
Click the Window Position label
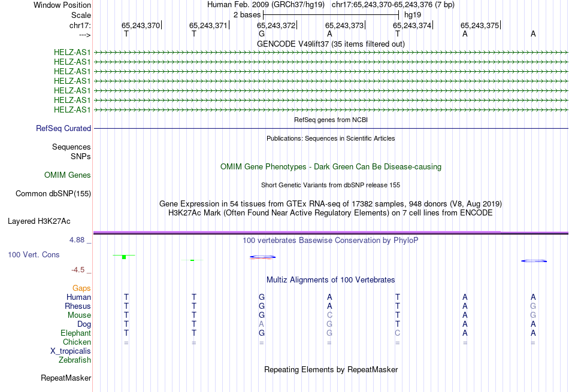pos(62,5)
